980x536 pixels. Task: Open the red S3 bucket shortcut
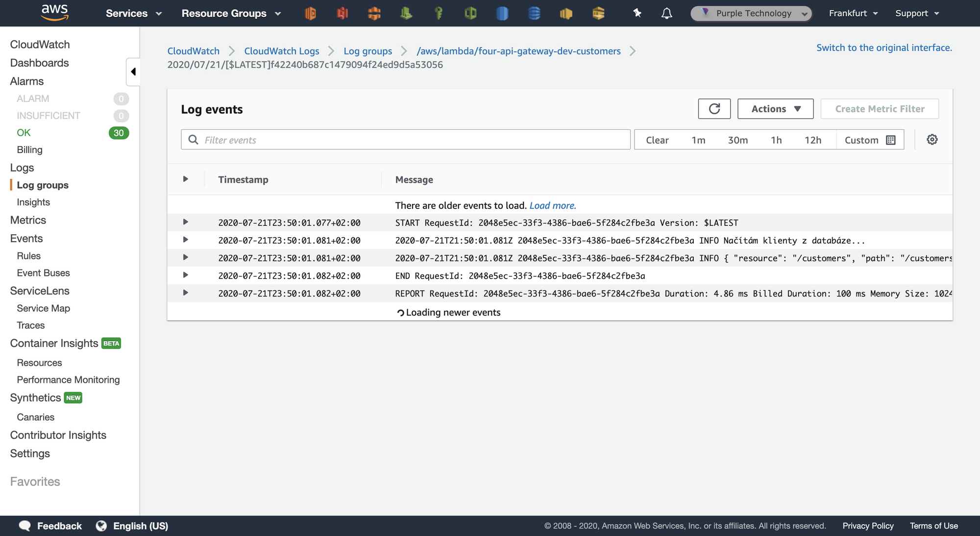coord(342,13)
